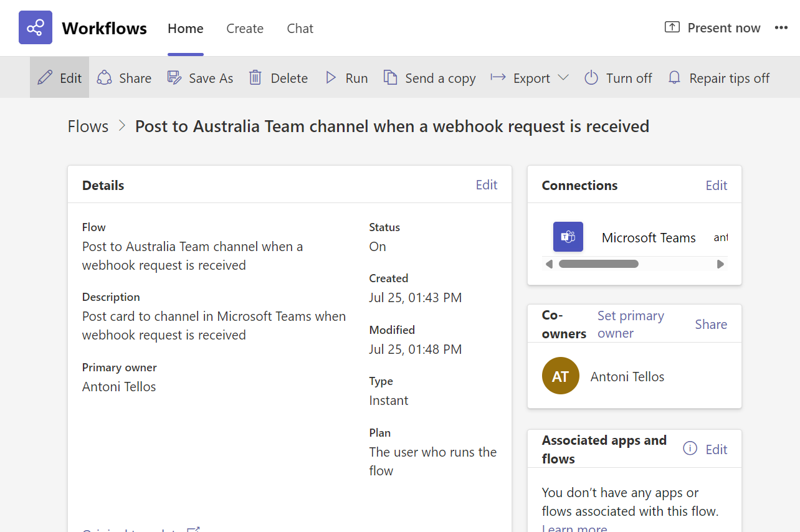Click the Learn more link

pos(574,527)
